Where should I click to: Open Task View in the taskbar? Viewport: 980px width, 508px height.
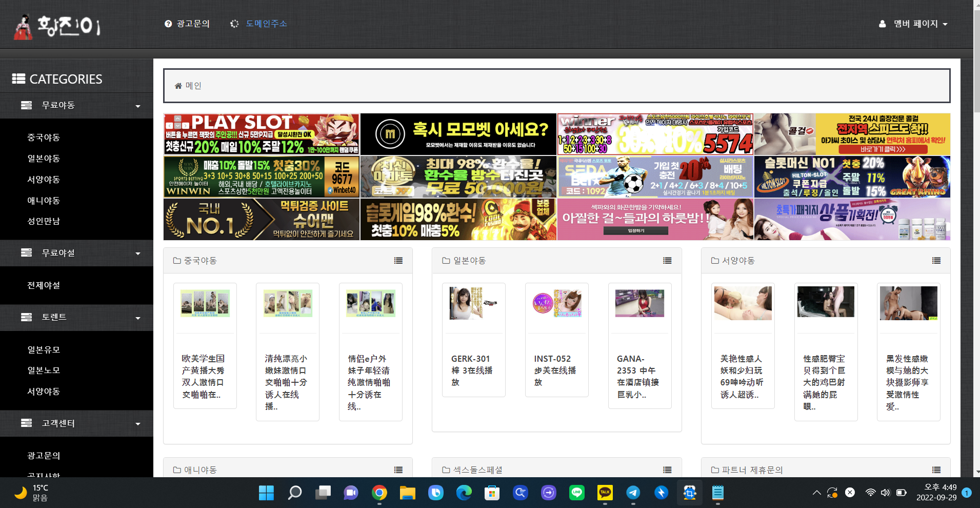tap(323, 493)
